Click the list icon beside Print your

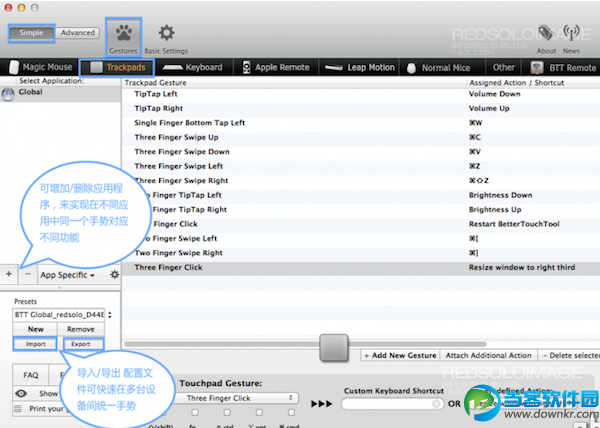click(x=18, y=408)
